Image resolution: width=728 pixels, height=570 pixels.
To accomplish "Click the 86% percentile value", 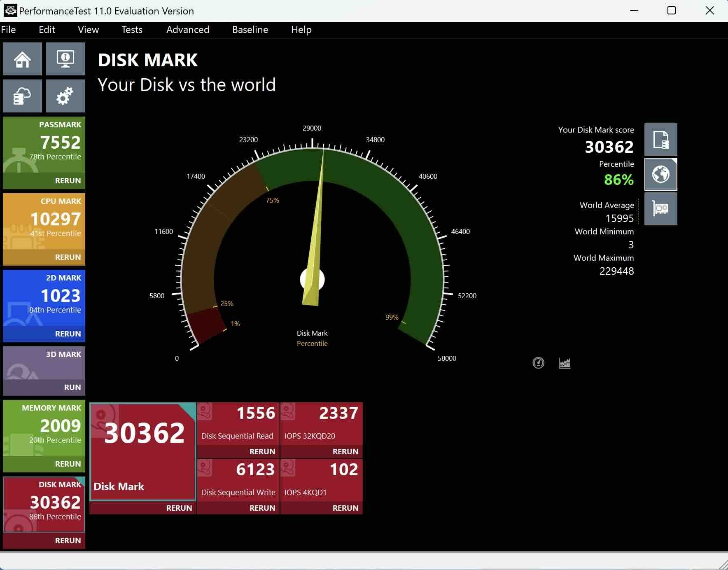I will coord(618,180).
